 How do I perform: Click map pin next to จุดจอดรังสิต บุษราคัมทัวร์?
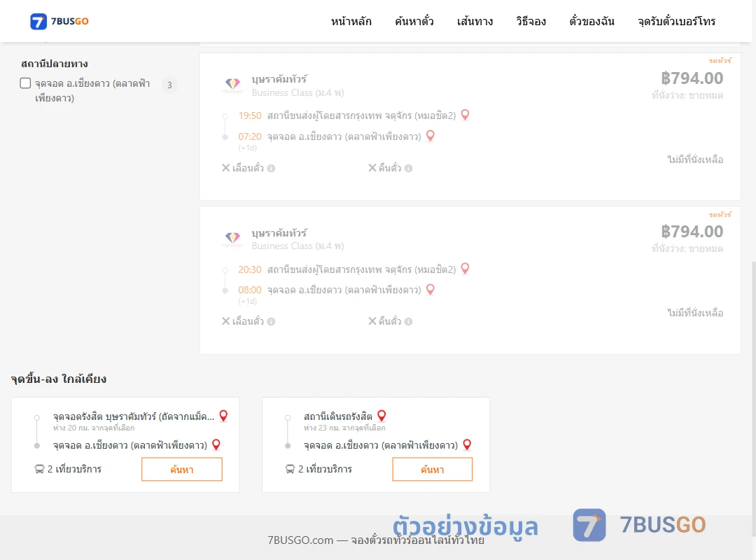[x=223, y=416]
